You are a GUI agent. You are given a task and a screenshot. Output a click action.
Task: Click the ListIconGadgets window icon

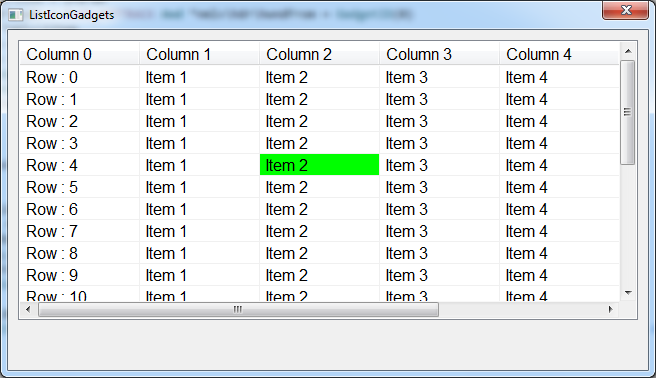(x=15, y=15)
